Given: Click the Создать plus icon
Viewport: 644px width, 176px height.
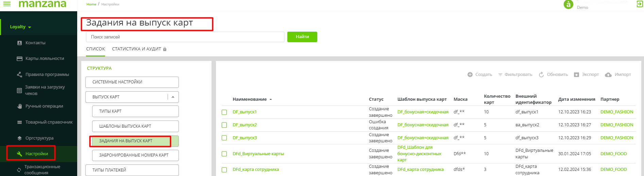Looking at the screenshot, I should [470, 75].
